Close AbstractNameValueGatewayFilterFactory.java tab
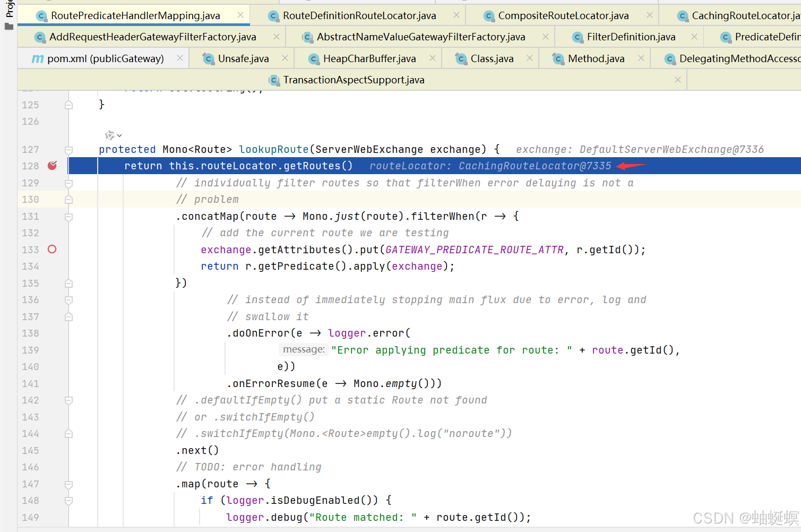 pyautogui.click(x=546, y=36)
